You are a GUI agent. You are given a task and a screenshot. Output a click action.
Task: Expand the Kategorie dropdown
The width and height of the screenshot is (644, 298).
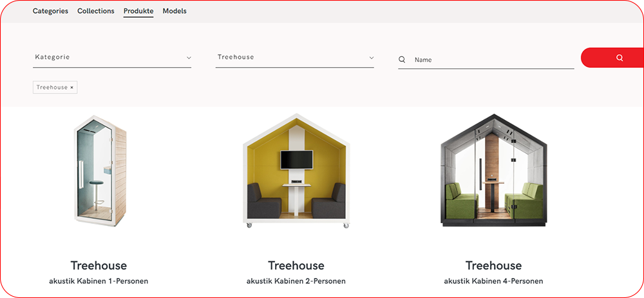(x=112, y=57)
